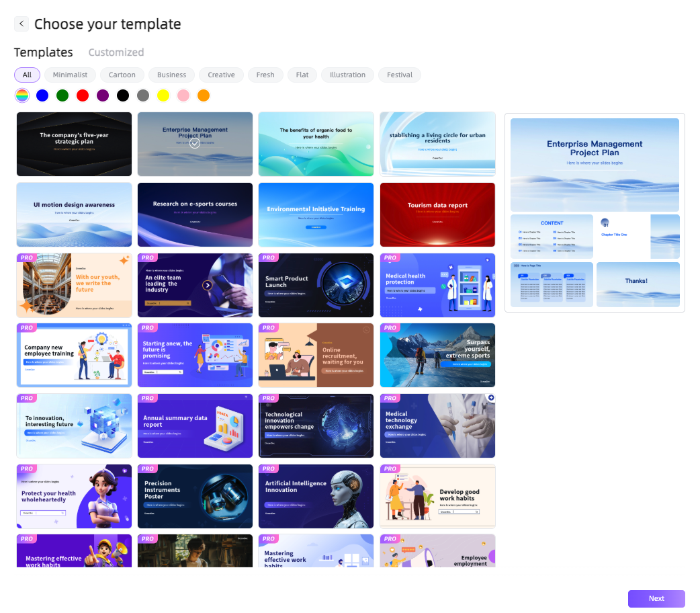Select the rainbow all-colors filter

pos(22,95)
